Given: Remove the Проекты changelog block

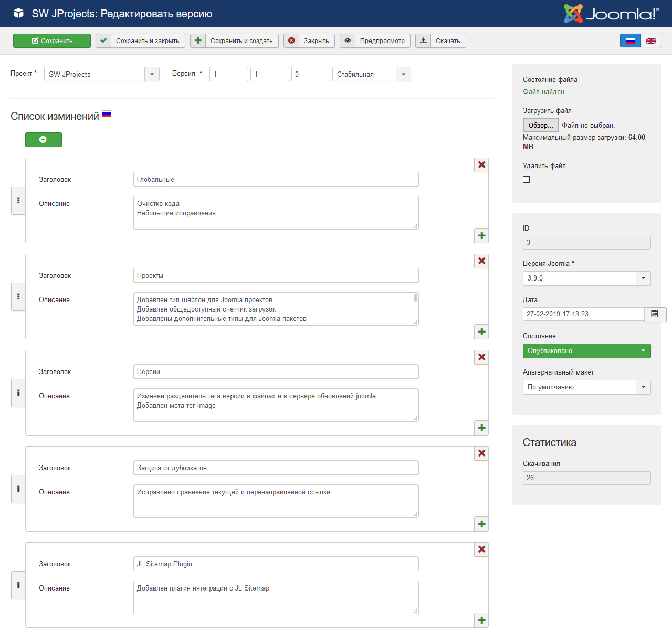Looking at the screenshot, I should (481, 261).
